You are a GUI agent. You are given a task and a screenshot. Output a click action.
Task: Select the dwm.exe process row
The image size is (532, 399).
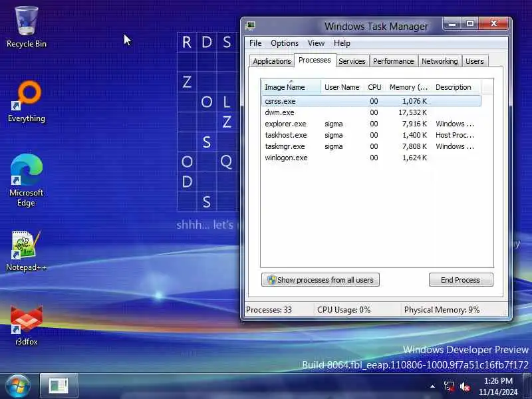coord(371,112)
